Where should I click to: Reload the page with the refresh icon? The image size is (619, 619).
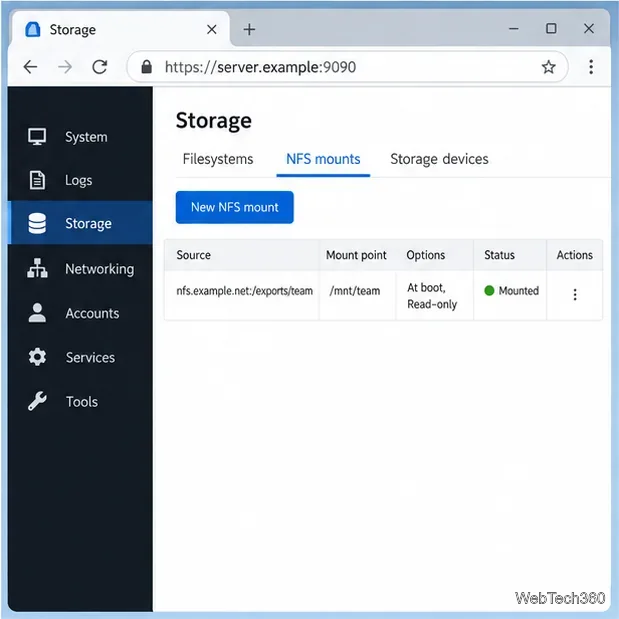(x=100, y=67)
